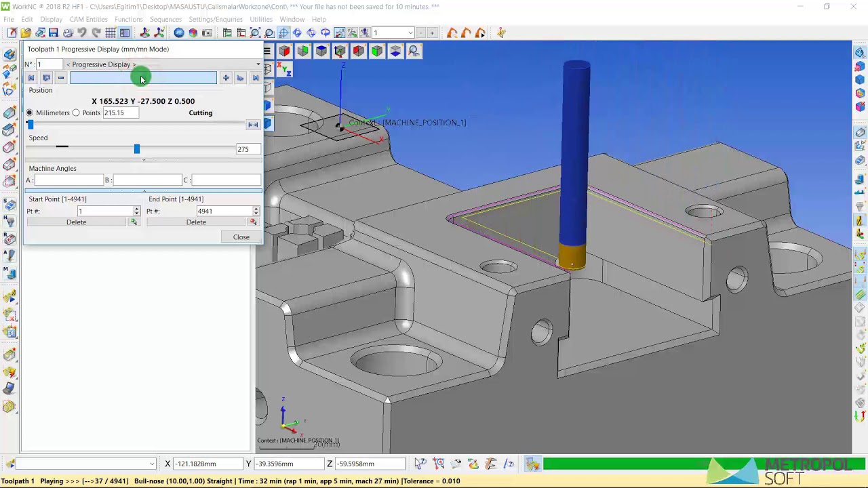Click the plus step-forward button
This screenshot has width=868, height=488.
click(226, 78)
